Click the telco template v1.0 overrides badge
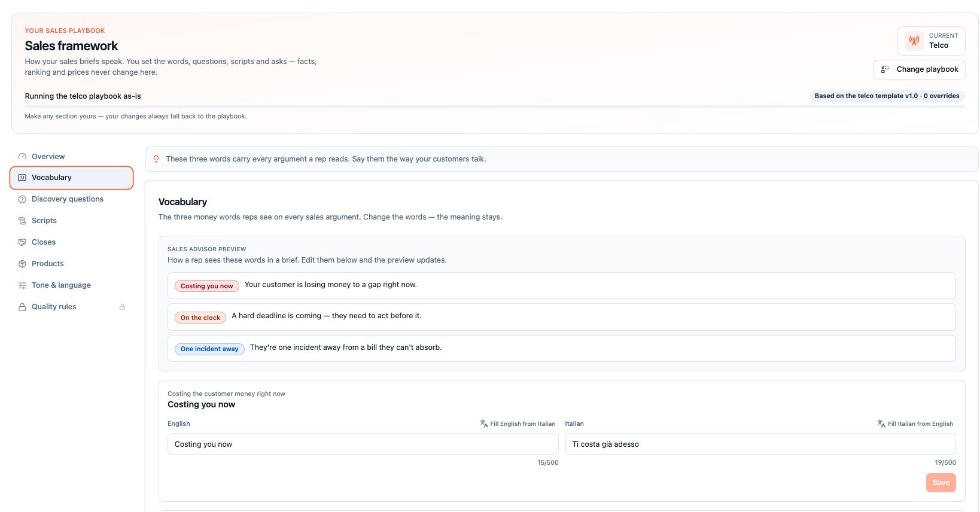This screenshot has width=980, height=512. click(x=887, y=96)
